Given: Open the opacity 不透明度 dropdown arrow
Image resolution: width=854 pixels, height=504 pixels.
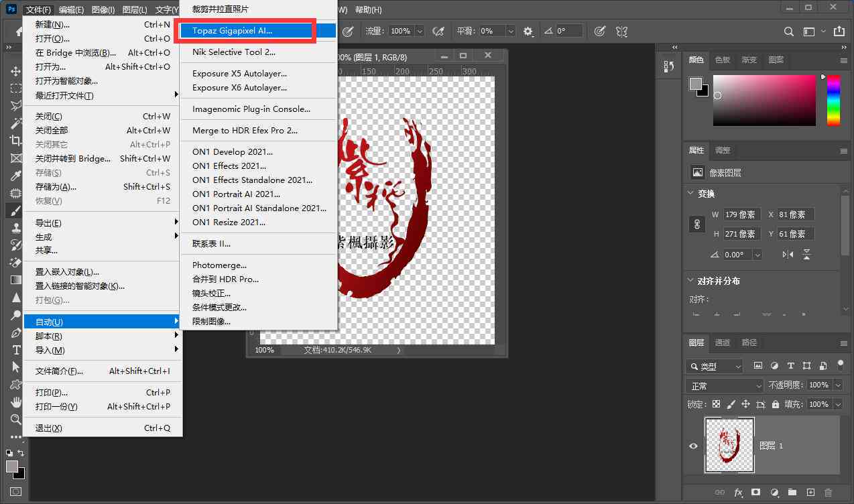Looking at the screenshot, I should (x=838, y=385).
